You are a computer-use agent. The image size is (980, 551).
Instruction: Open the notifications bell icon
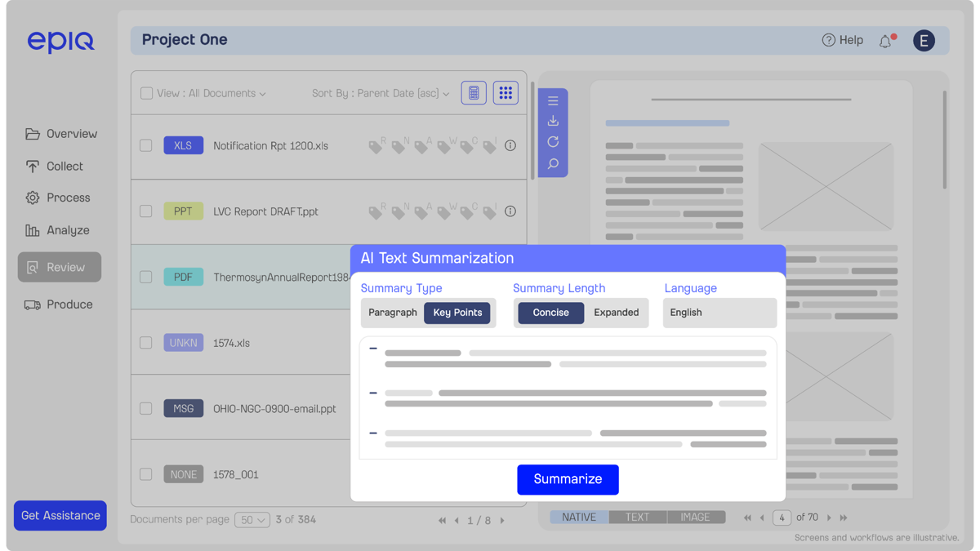tap(886, 41)
